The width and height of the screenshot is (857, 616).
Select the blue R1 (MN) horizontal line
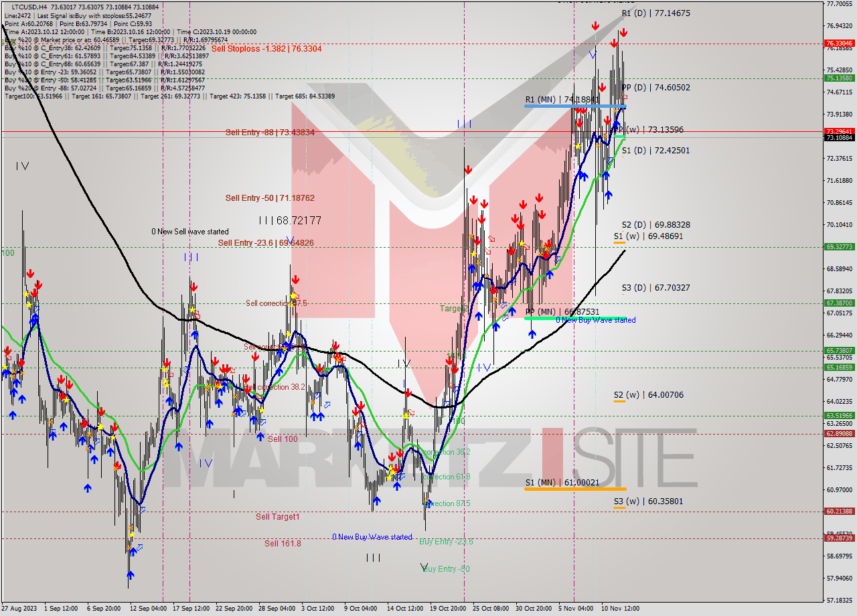(575, 106)
